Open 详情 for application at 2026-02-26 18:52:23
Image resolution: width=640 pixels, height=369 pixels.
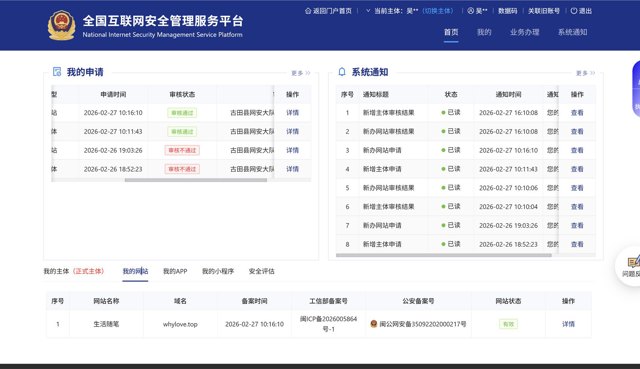click(292, 169)
